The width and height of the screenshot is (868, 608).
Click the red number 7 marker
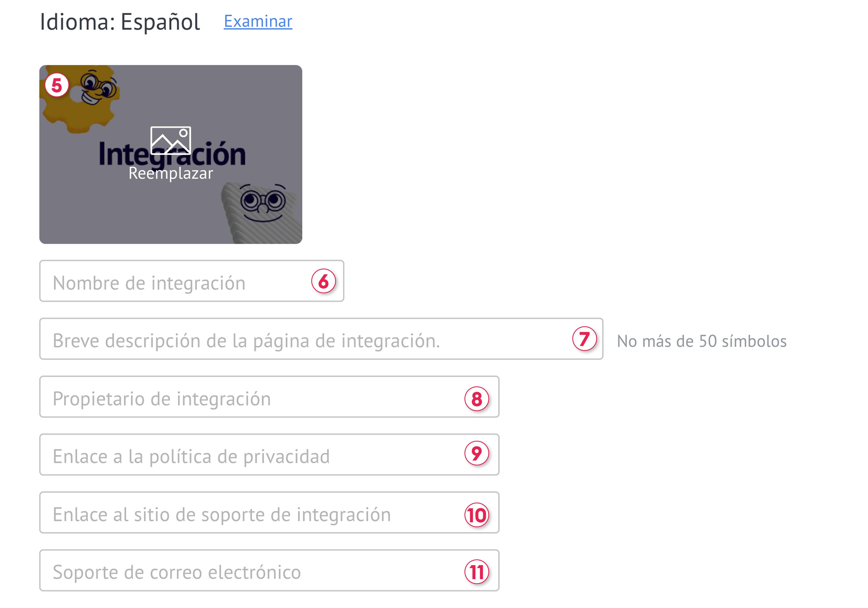click(584, 339)
